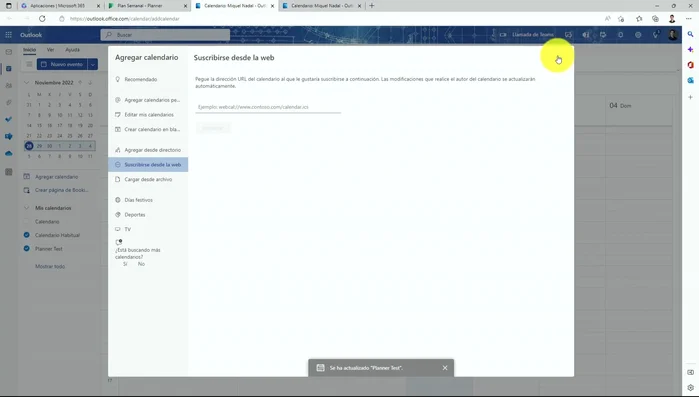Open Mail icon in left rail
Image resolution: width=699 pixels, height=397 pixels.
(x=8, y=52)
